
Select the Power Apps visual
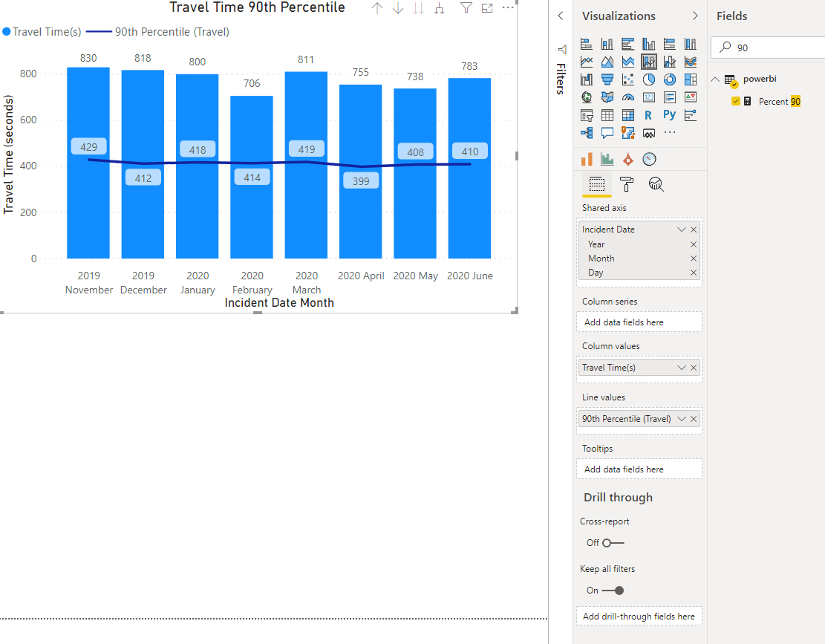649,132
